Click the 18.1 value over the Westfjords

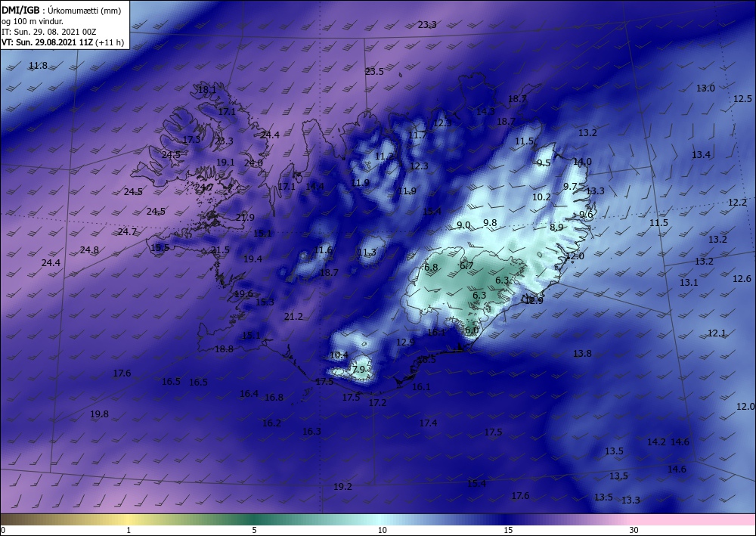207,90
